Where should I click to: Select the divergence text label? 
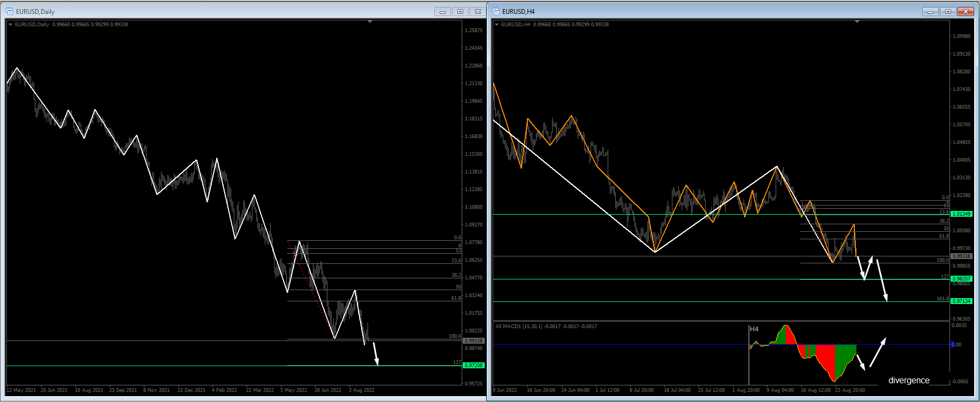[x=908, y=381]
